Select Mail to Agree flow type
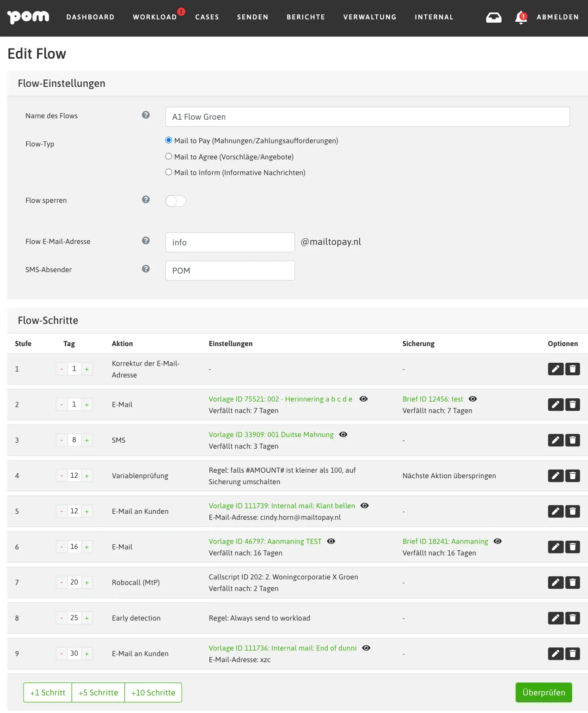588x713 pixels. (169, 156)
